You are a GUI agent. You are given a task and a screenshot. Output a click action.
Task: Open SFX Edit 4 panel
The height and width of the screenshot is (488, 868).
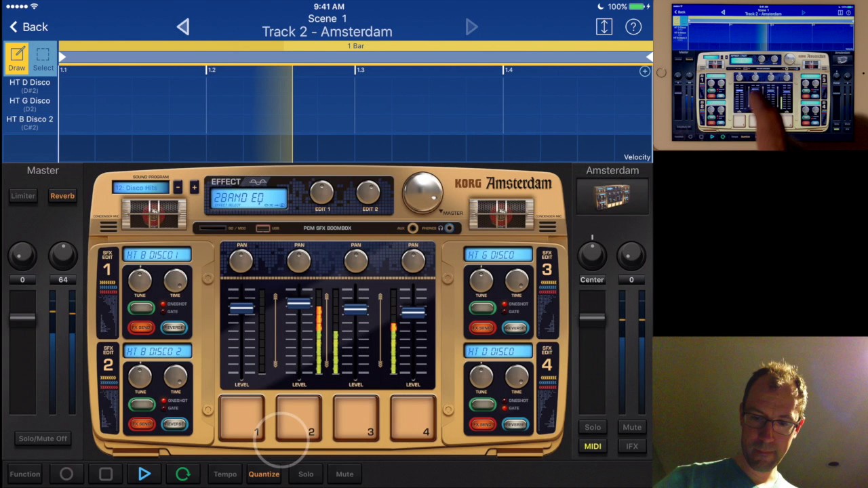pos(547,389)
